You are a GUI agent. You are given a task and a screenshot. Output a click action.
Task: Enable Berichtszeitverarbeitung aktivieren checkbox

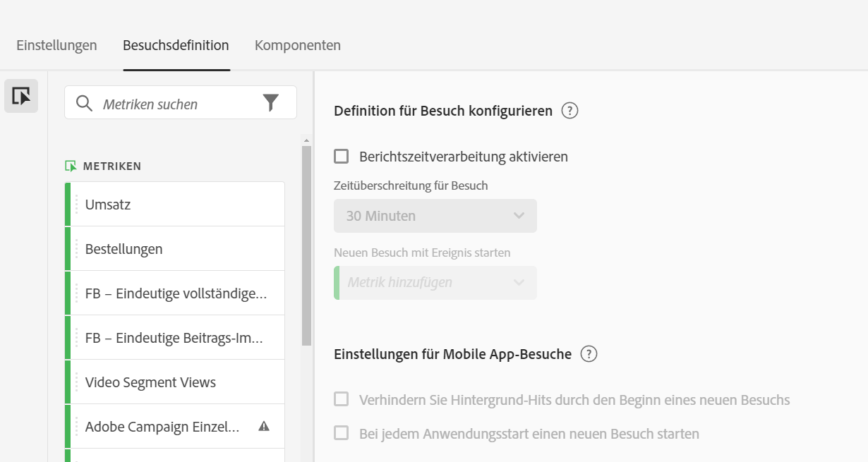coord(342,157)
